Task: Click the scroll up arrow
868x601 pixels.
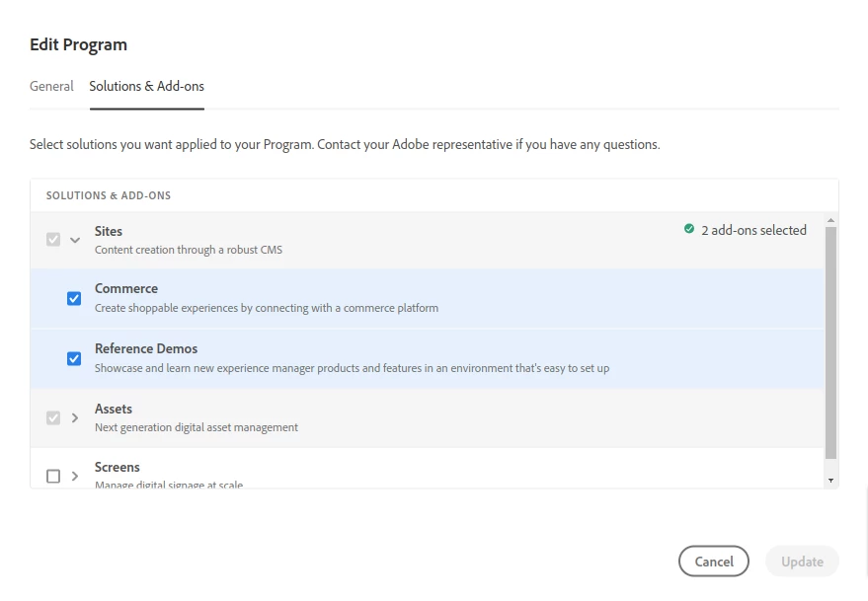Action: [830, 220]
